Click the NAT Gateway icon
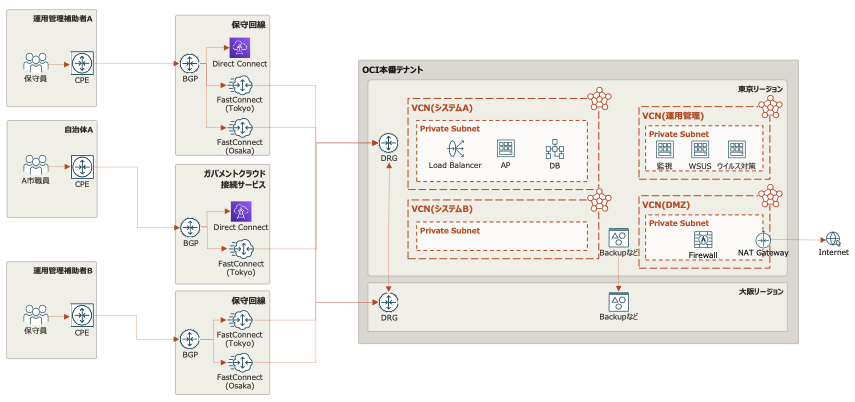The image size is (855, 402). [763, 240]
